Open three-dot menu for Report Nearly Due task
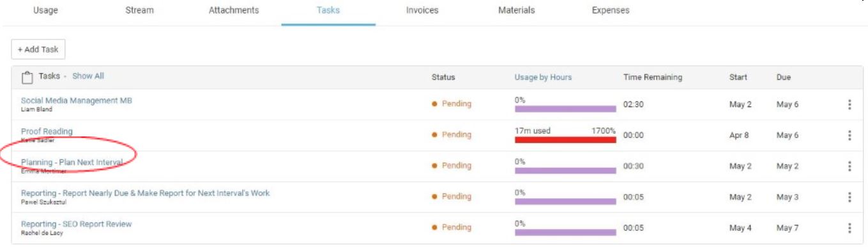The image size is (868, 250). coord(849,197)
